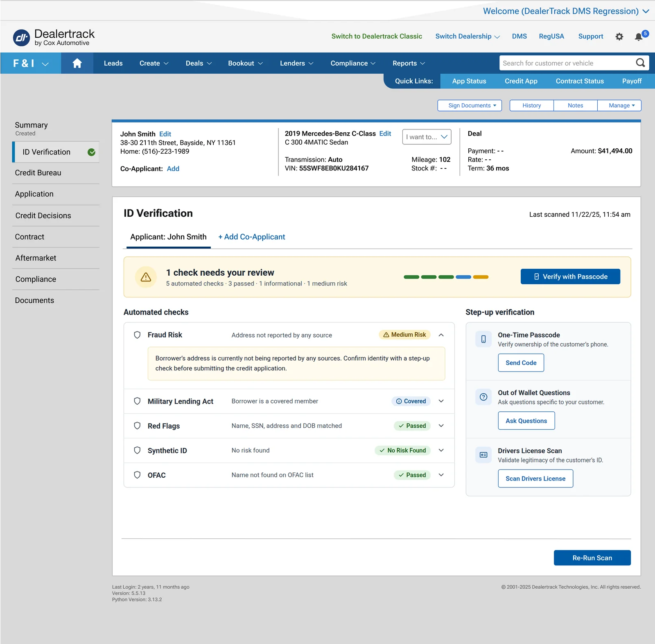Open the History button

[x=531, y=105]
